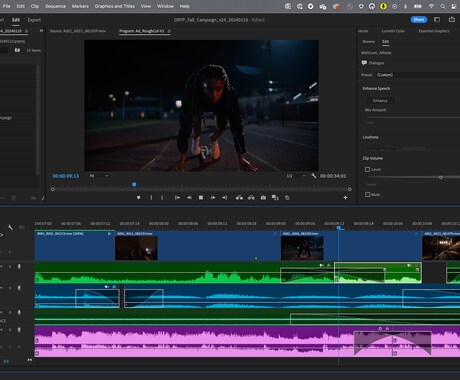Click the captions track icon beside the timeline wrench
The height and width of the screenshot is (380, 460).
[22, 227]
